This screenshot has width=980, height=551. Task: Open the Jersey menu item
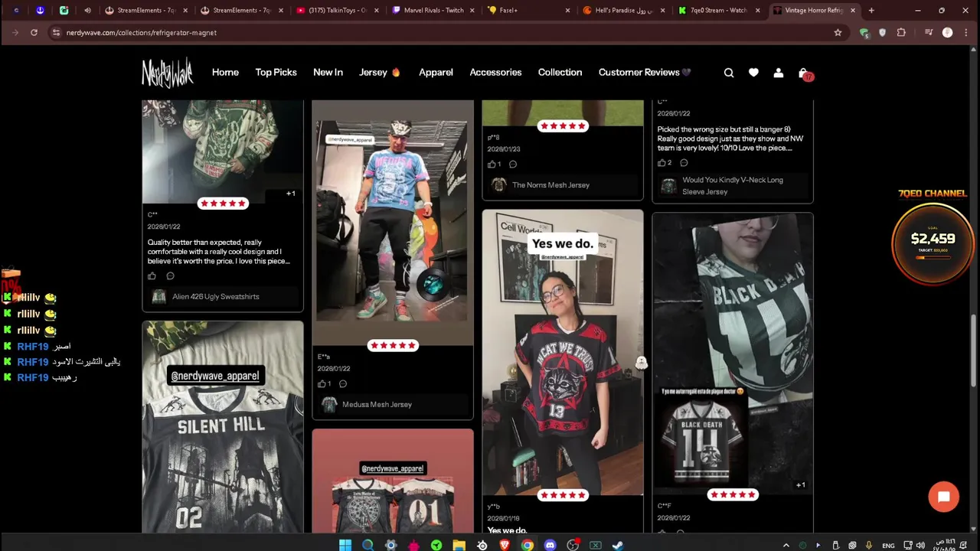[380, 72]
